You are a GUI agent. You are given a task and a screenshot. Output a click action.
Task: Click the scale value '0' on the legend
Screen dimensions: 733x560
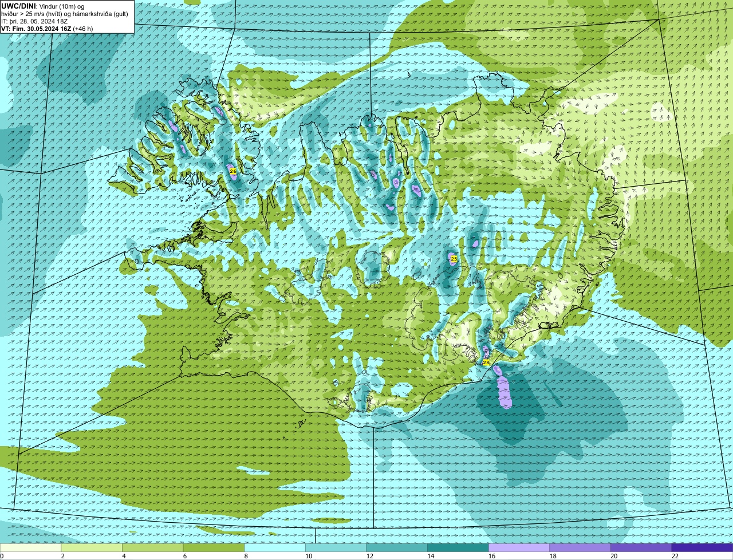(2, 556)
